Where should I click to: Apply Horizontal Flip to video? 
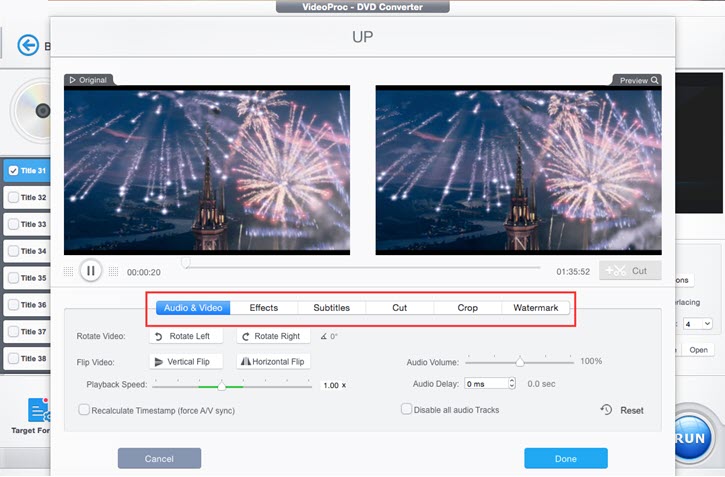tap(273, 361)
